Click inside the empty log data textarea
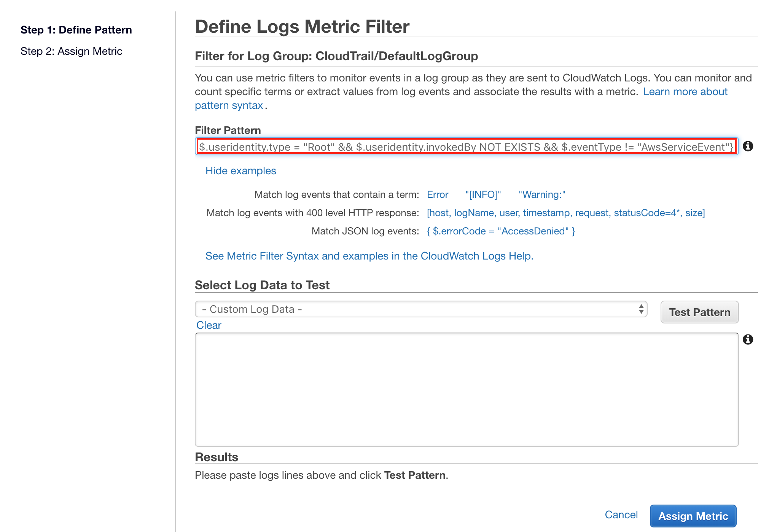 pos(466,390)
